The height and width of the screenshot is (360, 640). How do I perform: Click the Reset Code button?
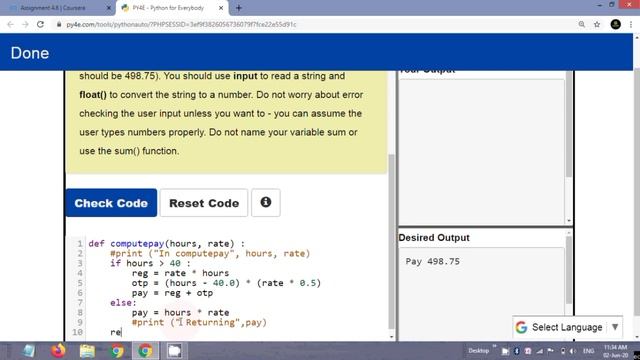pos(204,203)
